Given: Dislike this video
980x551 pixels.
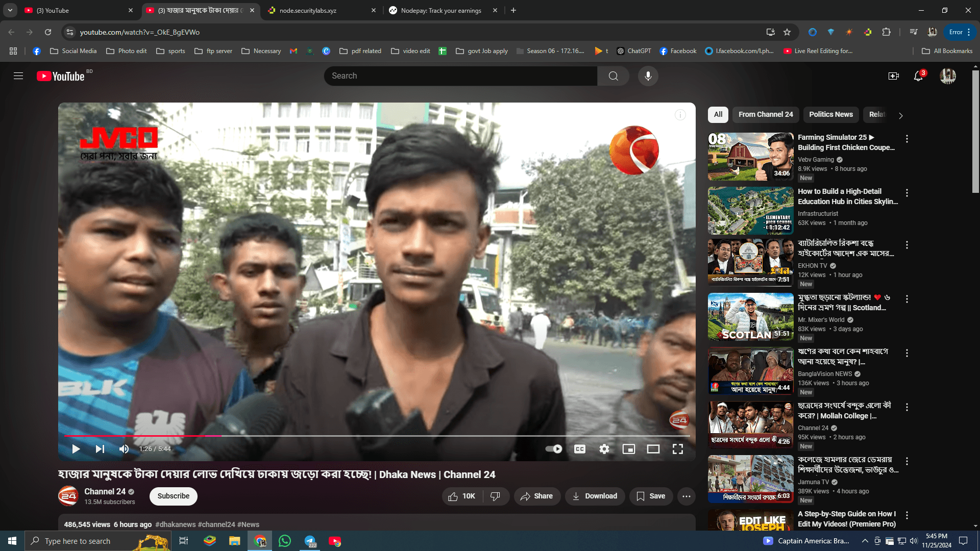Looking at the screenshot, I should pos(495,496).
